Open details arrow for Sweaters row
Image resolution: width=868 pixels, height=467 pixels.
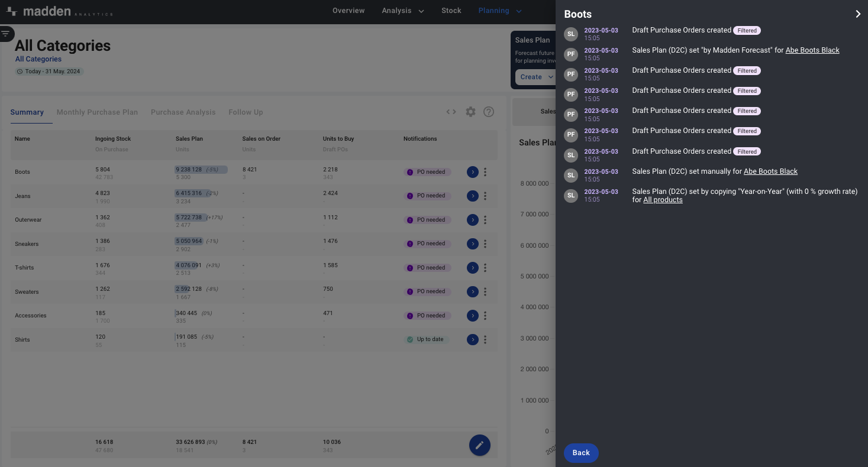click(472, 291)
